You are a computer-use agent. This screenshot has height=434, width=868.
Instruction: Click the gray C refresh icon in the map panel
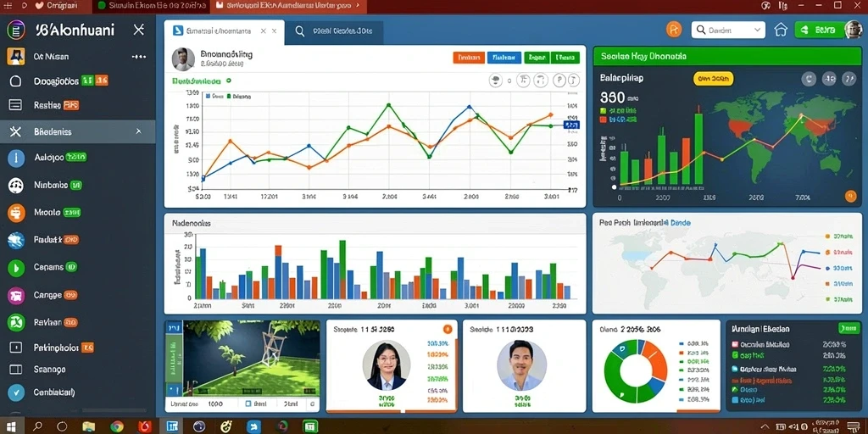point(809,79)
